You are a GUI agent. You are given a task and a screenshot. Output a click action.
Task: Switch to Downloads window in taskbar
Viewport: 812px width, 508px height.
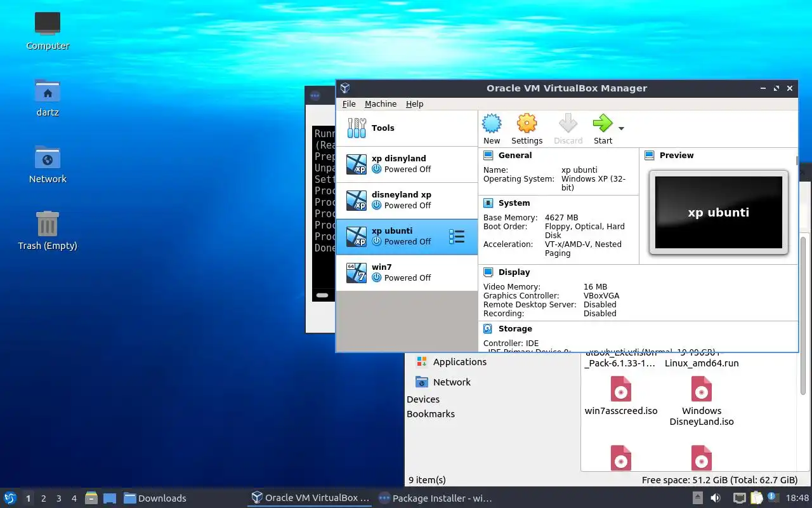[x=155, y=498]
